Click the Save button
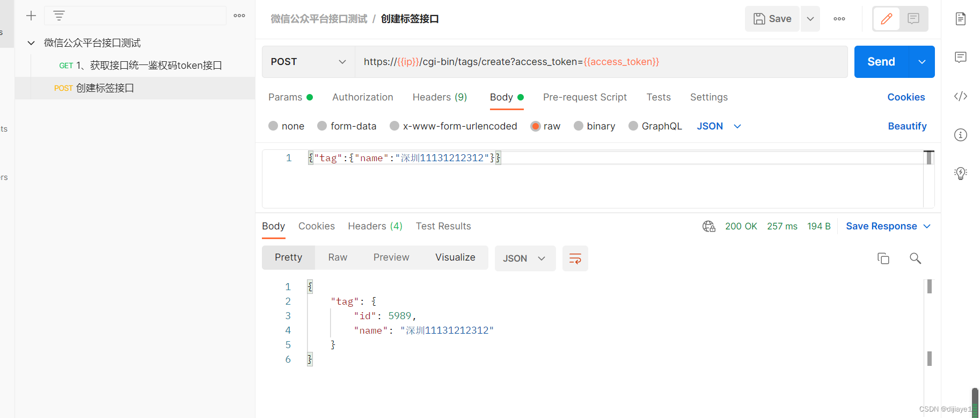 click(x=772, y=19)
